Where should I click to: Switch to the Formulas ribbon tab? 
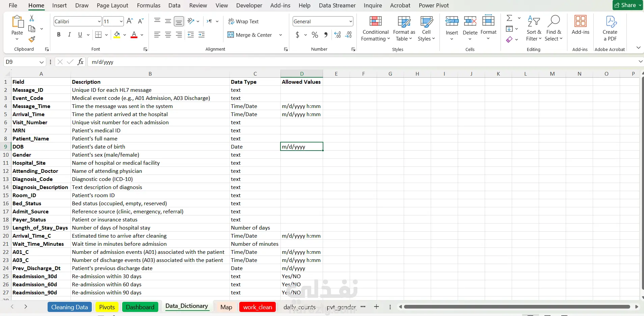pos(149,5)
